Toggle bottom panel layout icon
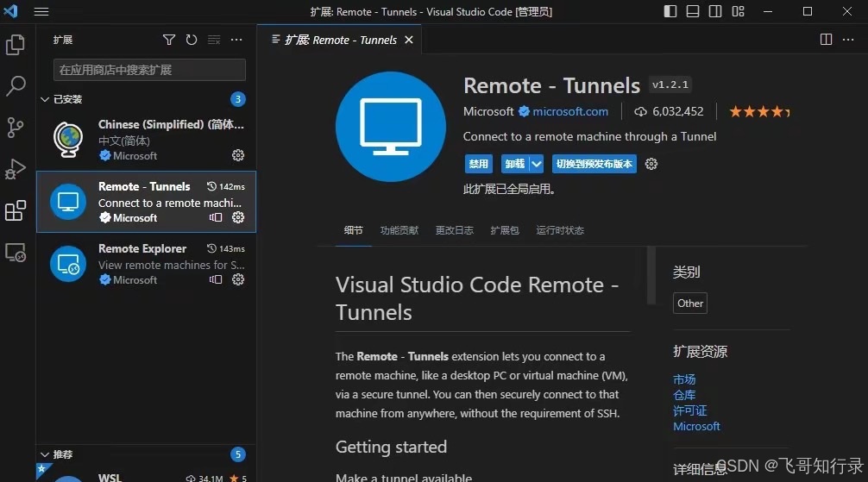 pyautogui.click(x=693, y=11)
